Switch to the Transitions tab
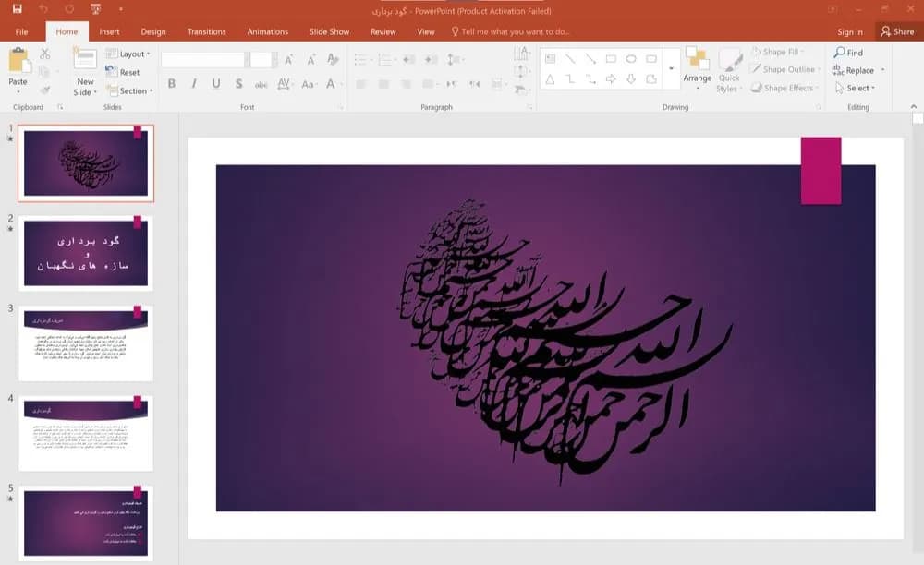The image size is (924, 565). [206, 31]
